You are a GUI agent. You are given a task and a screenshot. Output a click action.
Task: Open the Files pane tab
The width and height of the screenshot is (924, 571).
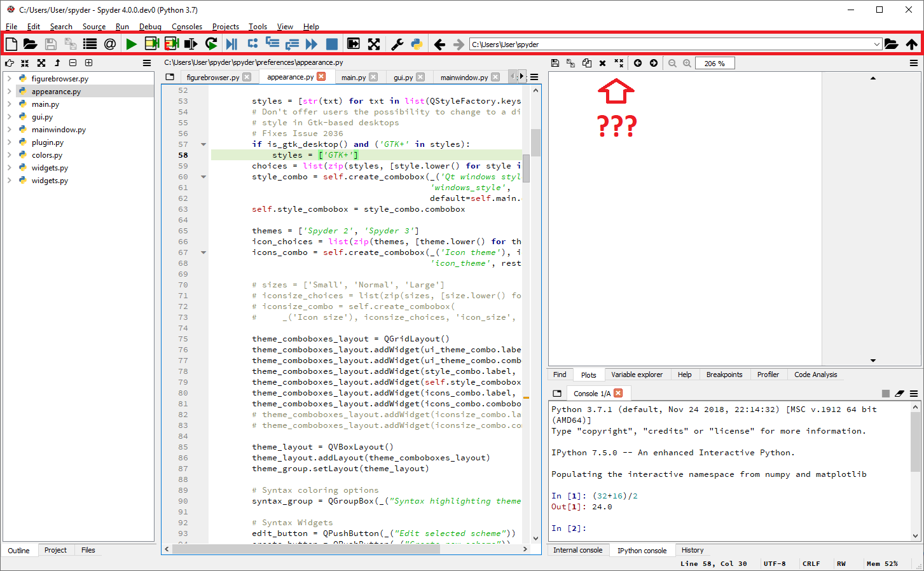click(x=88, y=550)
